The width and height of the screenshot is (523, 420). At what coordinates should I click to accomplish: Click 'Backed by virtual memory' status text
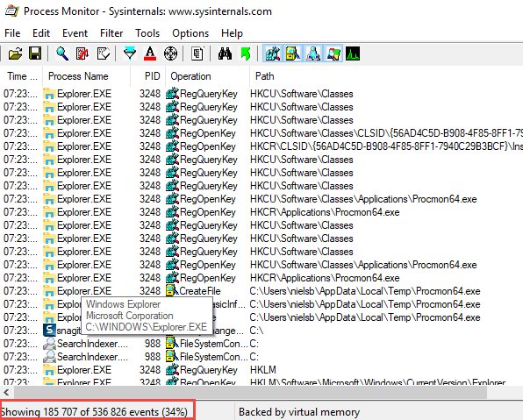coord(299,412)
